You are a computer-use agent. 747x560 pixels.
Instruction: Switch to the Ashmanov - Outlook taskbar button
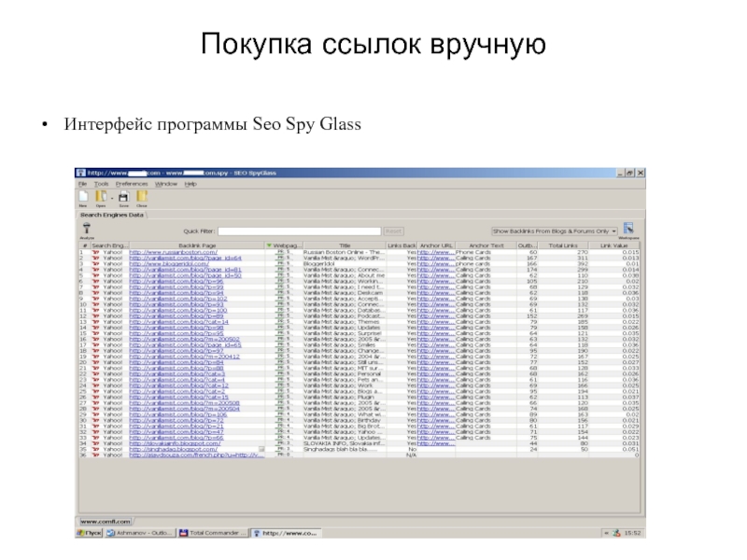(x=141, y=533)
